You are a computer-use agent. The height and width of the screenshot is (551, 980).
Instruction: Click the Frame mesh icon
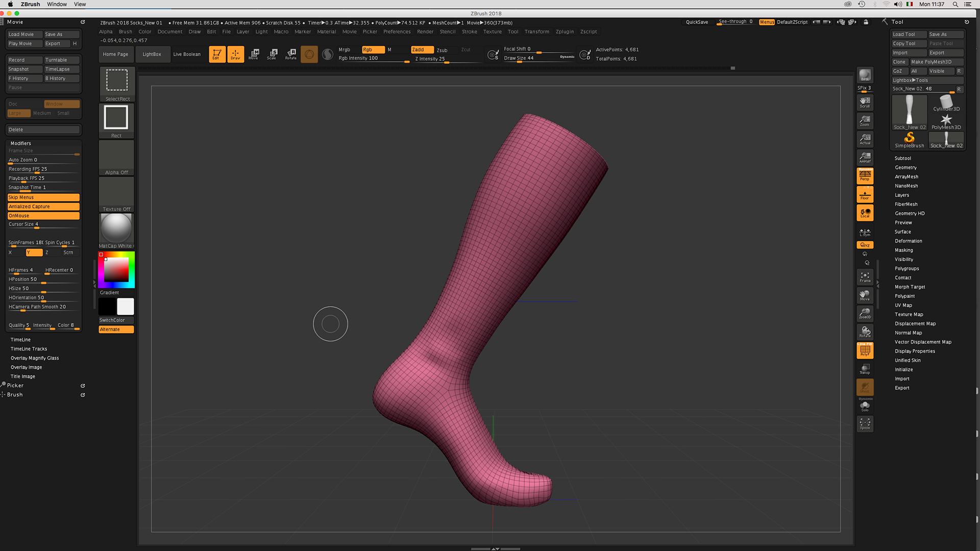coord(865,277)
